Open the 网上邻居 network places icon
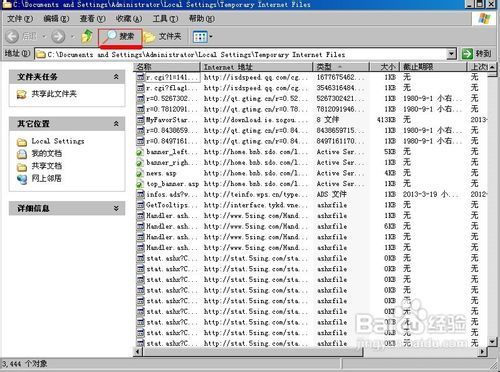Image resolution: width=500 pixels, height=372 pixels. [x=22, y=179]
